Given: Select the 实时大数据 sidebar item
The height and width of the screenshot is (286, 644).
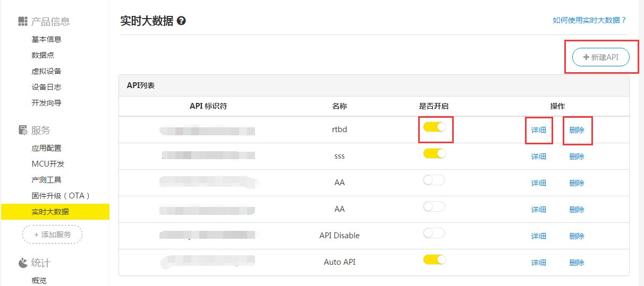Looking at the screenshot, I should point(50,212).
